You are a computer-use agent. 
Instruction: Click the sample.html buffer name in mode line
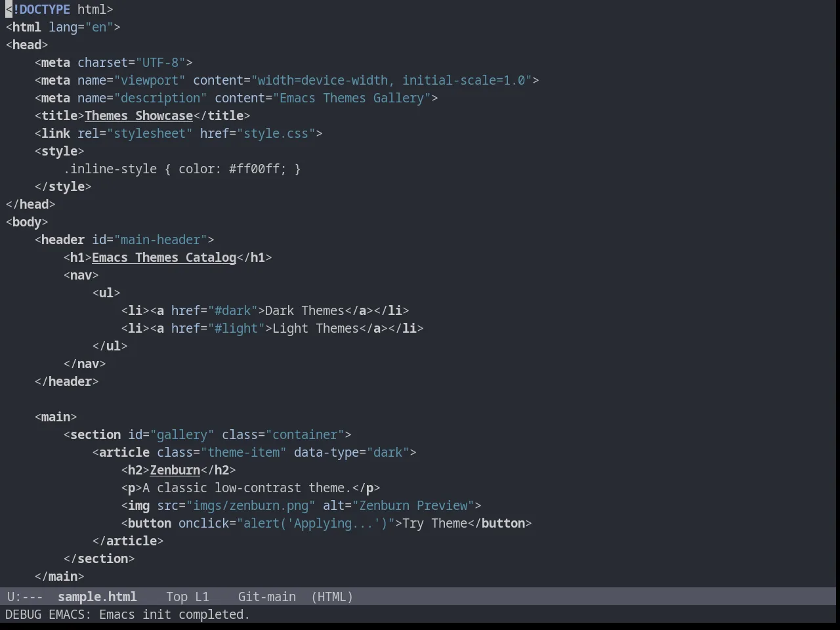97,597
